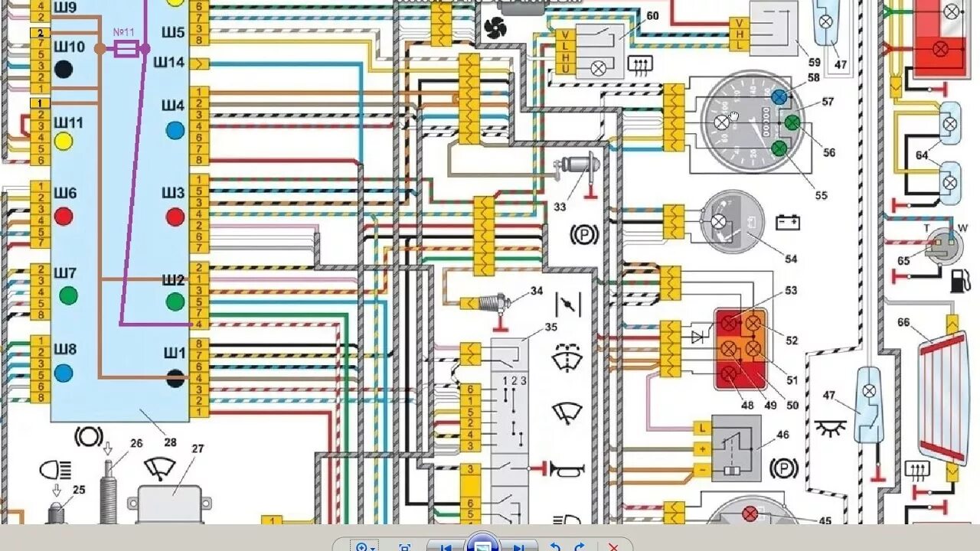
Task: Click the blue indicator lamp 58
Action: click(779, 97)
